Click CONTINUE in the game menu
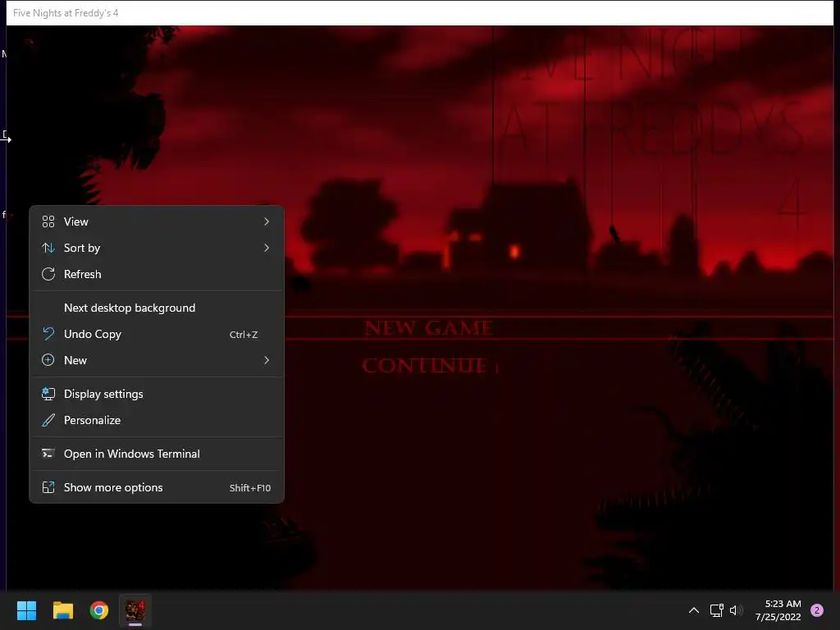The image size is (840, 630). click(x=426, y=366)
